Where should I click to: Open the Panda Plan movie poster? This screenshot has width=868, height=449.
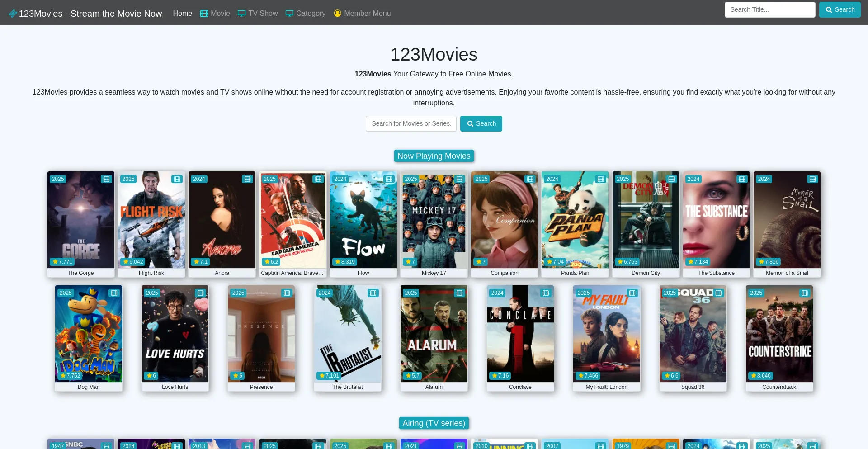coord(575,220)
